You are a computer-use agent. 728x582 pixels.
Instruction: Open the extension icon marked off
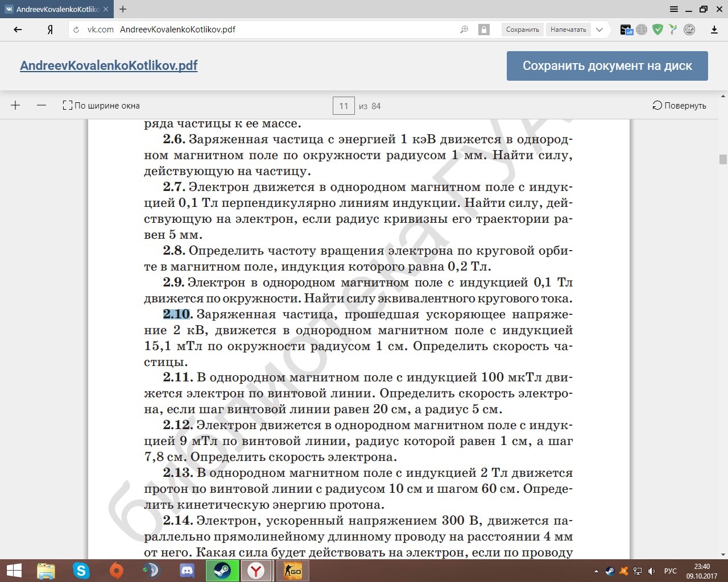pyautogui.click(x=626, y=30)
